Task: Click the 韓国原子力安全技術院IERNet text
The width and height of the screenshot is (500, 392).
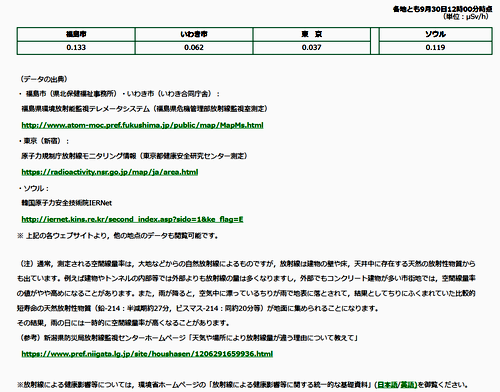Action: pos(67,203)
